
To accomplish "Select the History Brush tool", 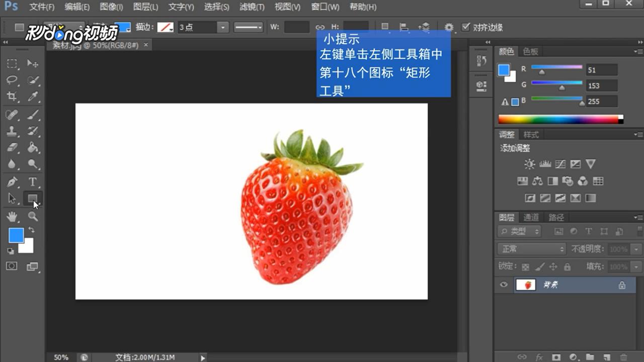I will (x=33, y=131).
